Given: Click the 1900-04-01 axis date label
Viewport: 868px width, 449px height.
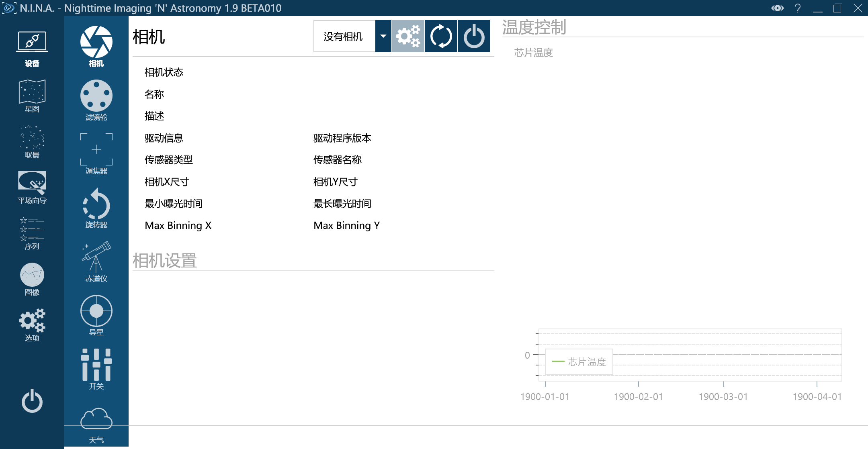Looking at the screenshot, I should click(817, 397).
